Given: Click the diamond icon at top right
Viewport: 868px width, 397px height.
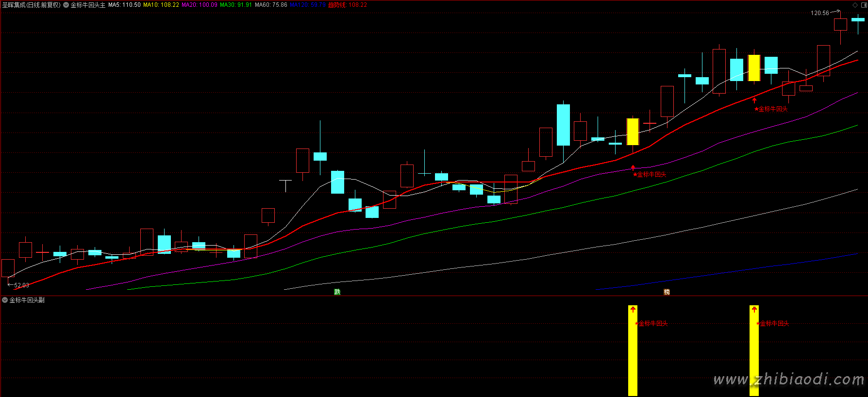Looking at the screenshot, I should coord(855,5).
